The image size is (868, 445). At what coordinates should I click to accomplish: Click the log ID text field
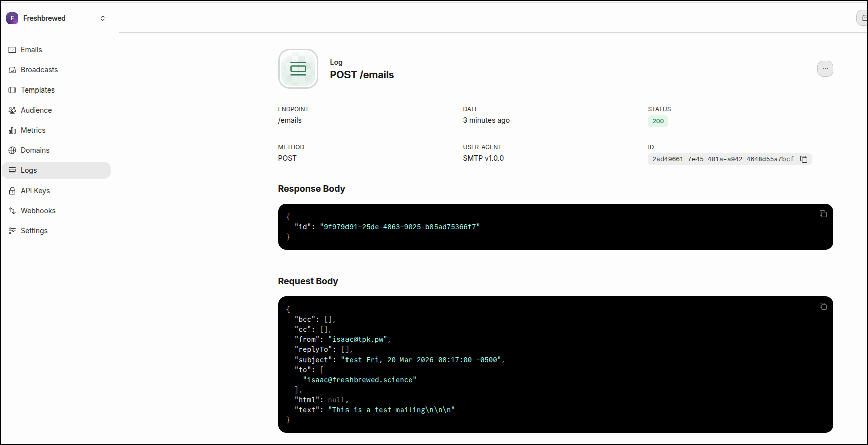tap(723, 159)
